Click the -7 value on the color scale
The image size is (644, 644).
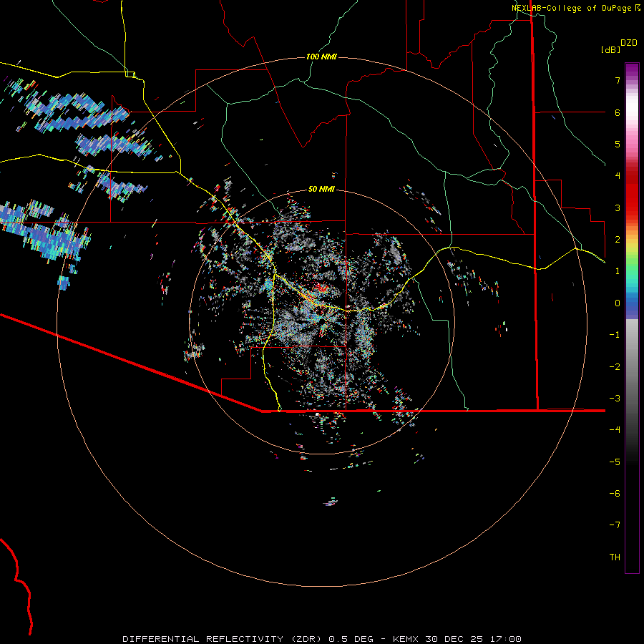615,525
